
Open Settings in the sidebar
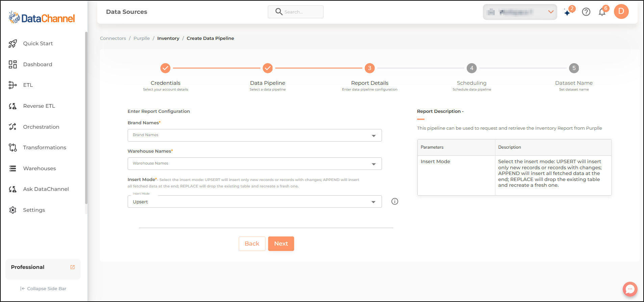pyautogui.click(x=34, y=210)
